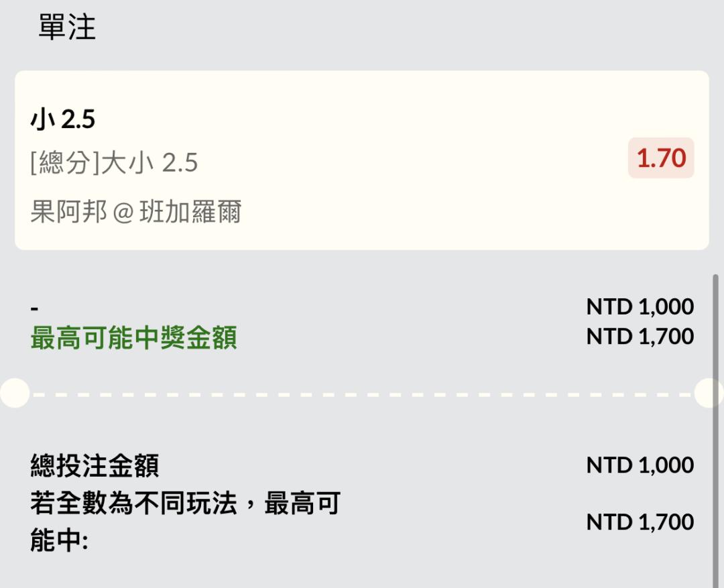Click the stake amount NTD 1,000 beside the dash
The image size is (724, 588).
[x=640, y=306]
